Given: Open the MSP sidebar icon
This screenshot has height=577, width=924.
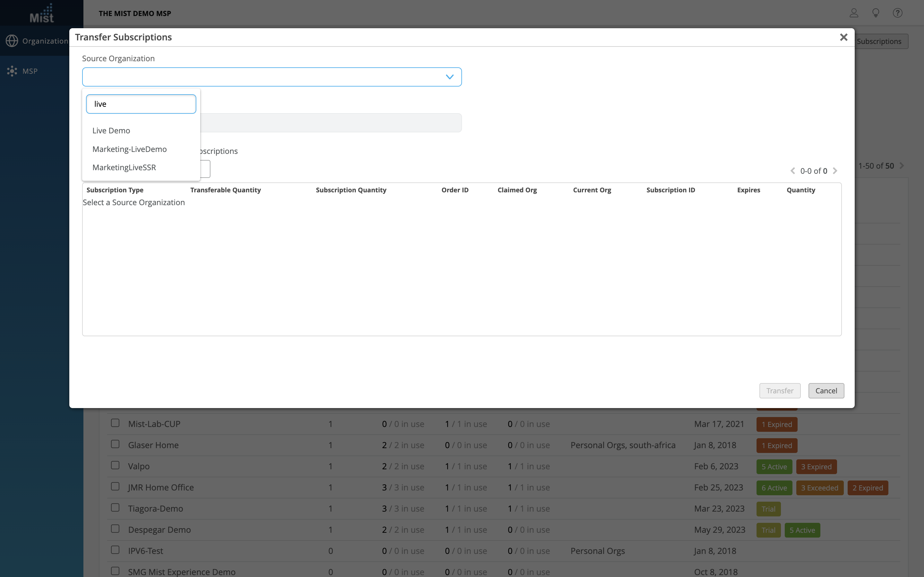Looking at the screenshot, I should 12,71.
